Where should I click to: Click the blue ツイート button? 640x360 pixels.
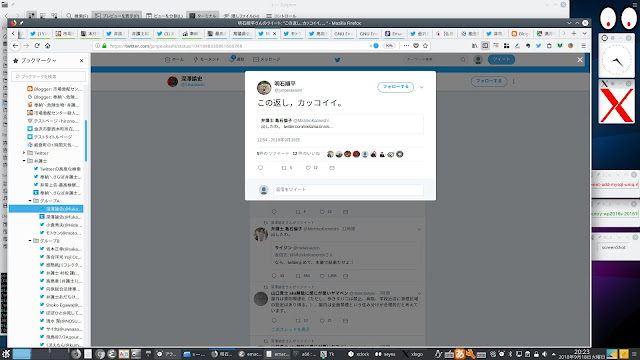click(x=501, y=60)
